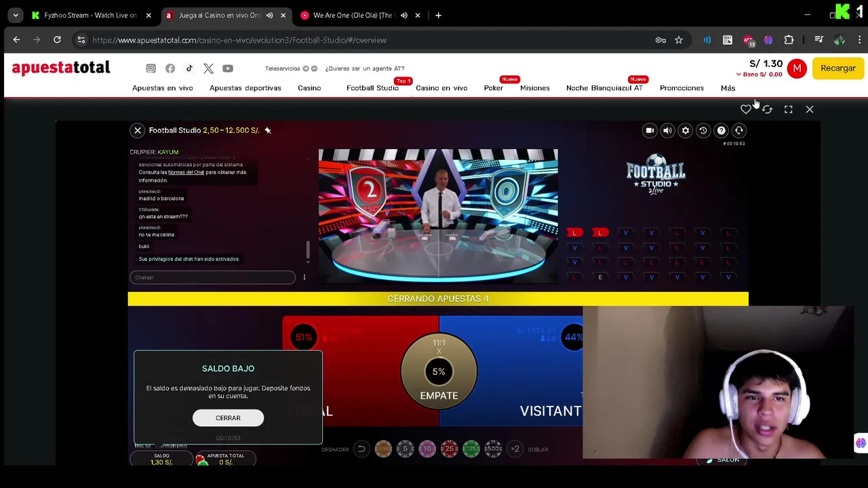Open Casino en vivo menu item
Screen dimensions: 868x488
click(441, 88)
